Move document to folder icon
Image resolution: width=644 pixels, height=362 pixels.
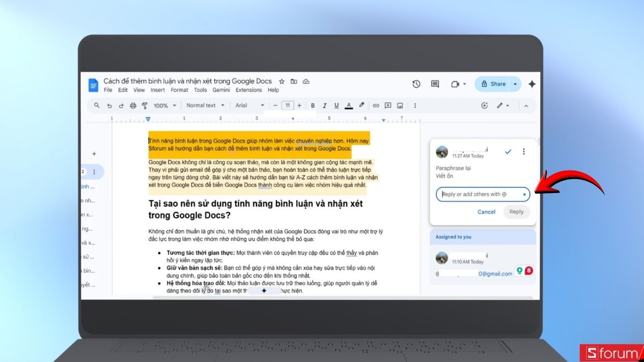(x=294, y=82)
